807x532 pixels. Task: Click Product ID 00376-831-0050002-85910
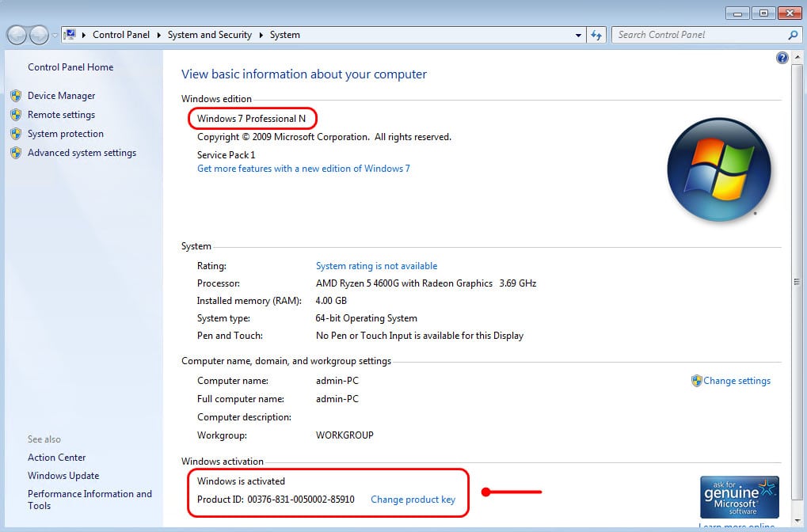pos(276,500)
